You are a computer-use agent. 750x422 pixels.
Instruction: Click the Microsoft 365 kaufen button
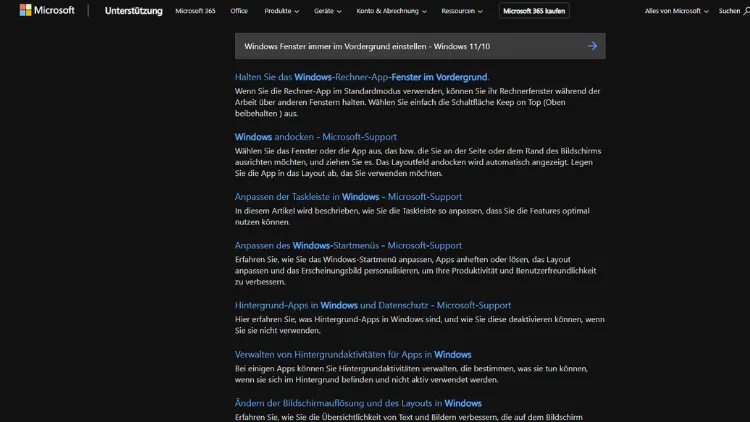(534, 11)
